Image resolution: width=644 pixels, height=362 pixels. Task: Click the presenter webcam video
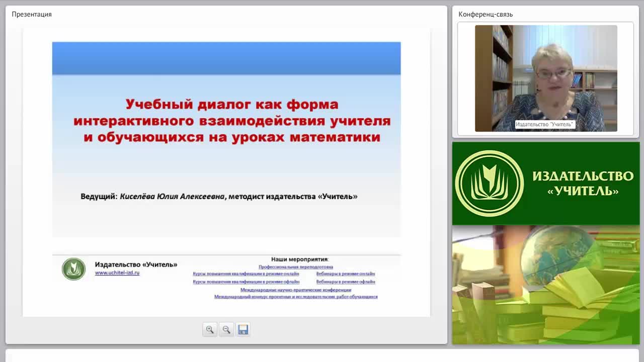point(546,78)
